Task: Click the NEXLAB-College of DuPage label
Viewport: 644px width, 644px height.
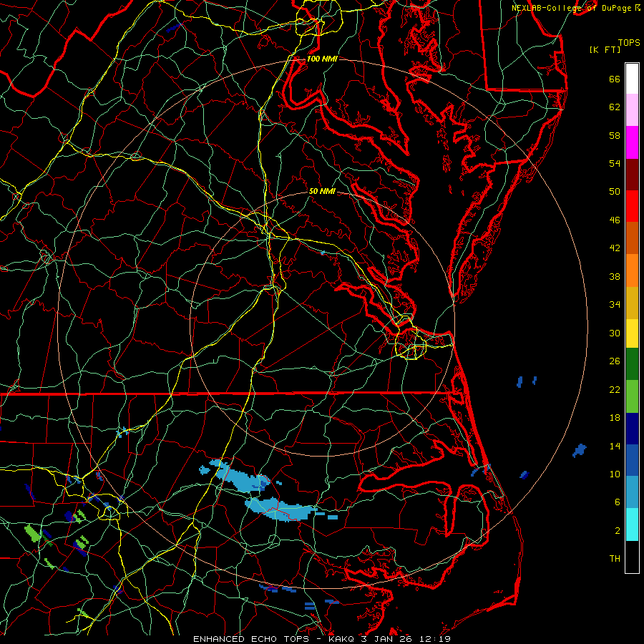Action: pyautogui.click(x=571, y=8)
